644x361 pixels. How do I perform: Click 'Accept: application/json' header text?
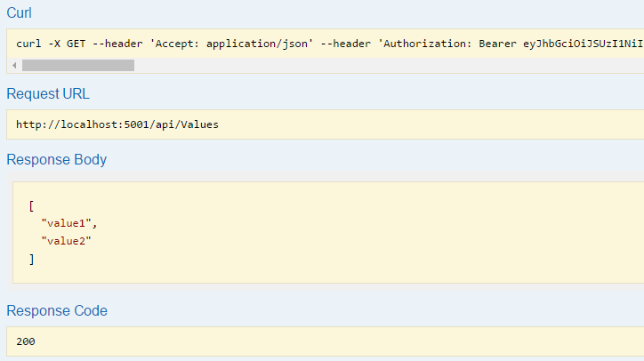click(231, 44)
